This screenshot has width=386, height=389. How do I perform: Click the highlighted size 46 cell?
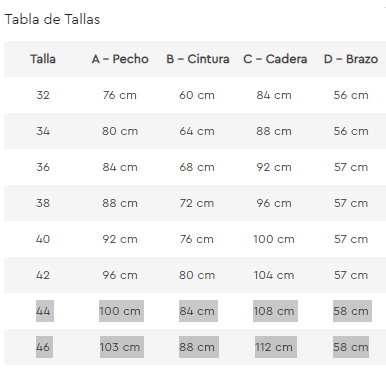44,347
